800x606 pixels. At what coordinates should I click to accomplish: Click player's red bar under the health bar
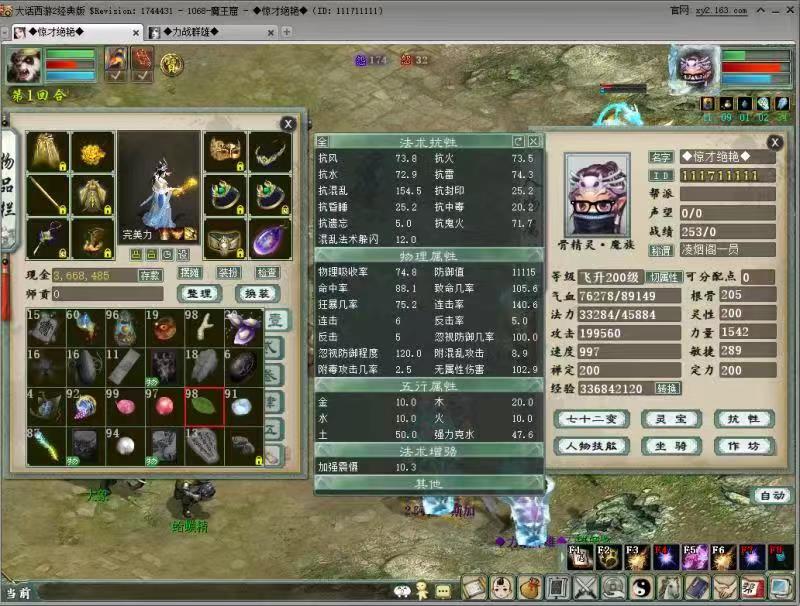70,65
